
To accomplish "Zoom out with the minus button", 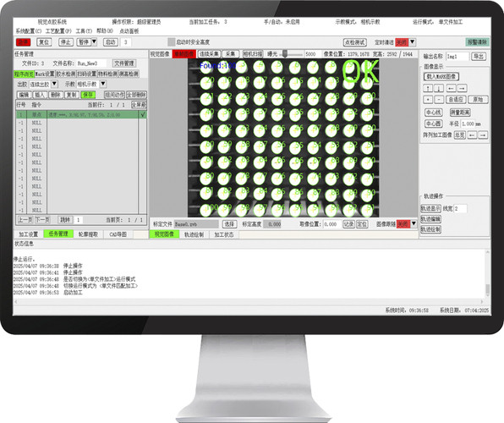I will [x=439, y=100].
